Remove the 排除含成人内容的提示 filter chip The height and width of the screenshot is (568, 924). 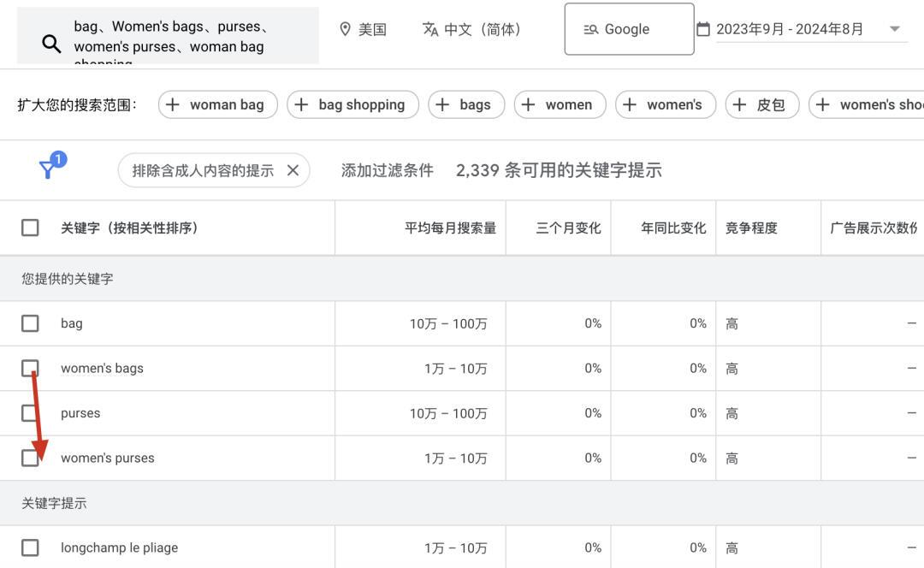point(293,170)
